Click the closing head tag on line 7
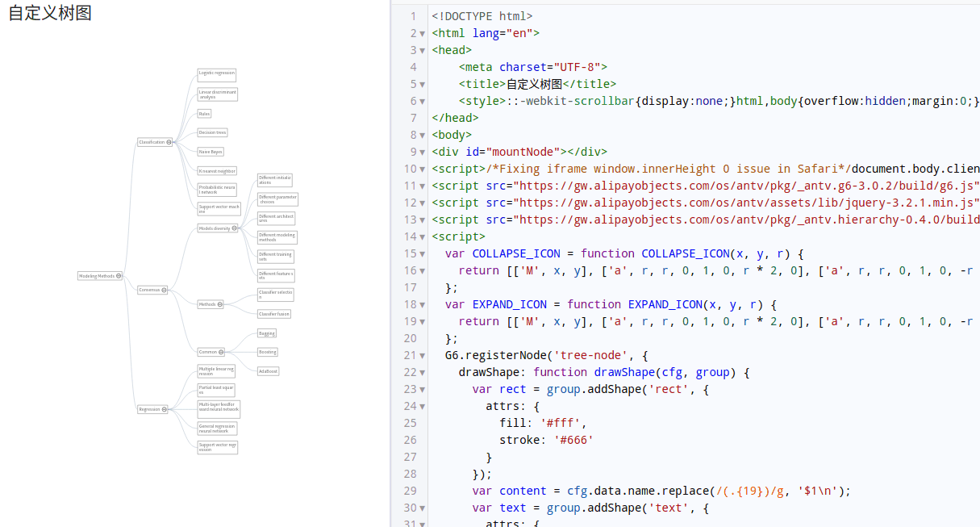The width and height of the screenshot is (980, 527). pyautogui.click(x=456, y=119)
